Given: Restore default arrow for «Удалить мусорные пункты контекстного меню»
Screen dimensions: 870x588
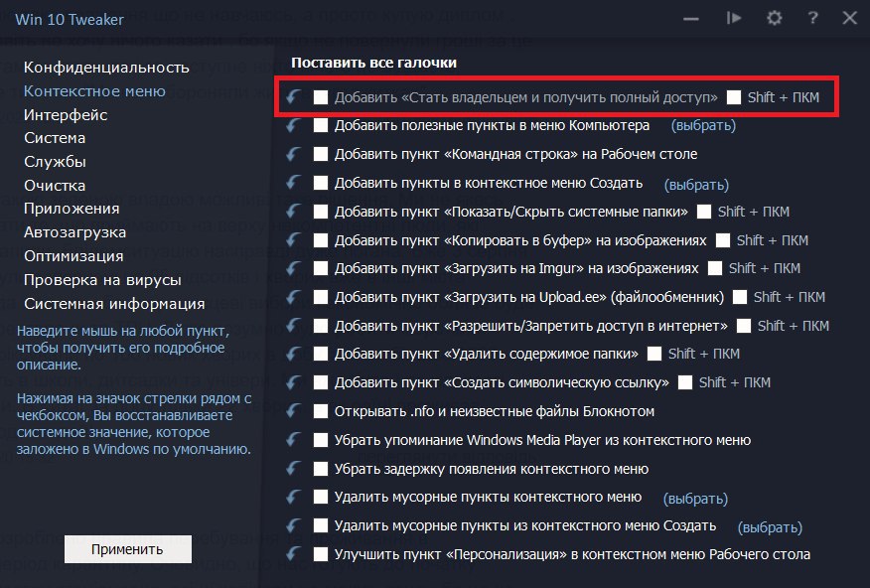Looking at the screenshot, I should coord(294,497).
